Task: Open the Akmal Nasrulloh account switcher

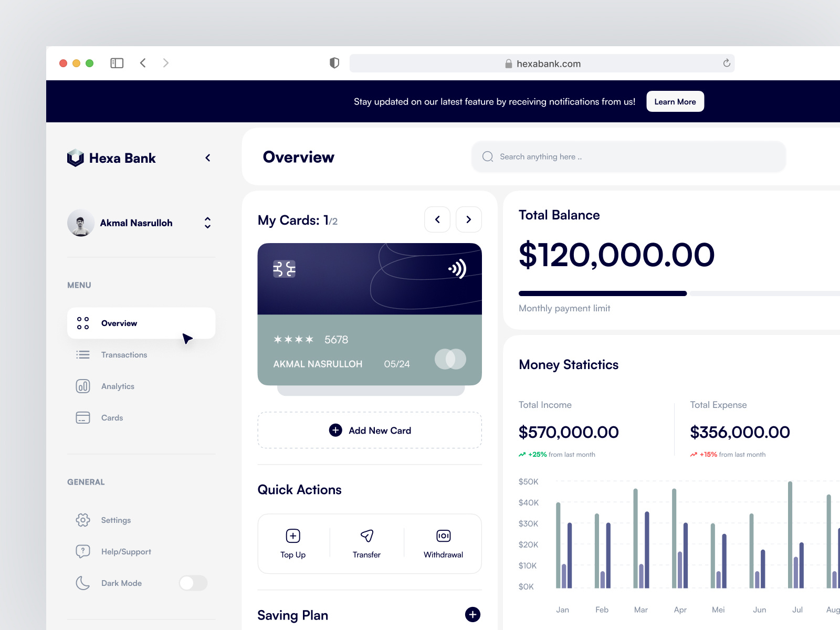Action: (x=208, y=223)
